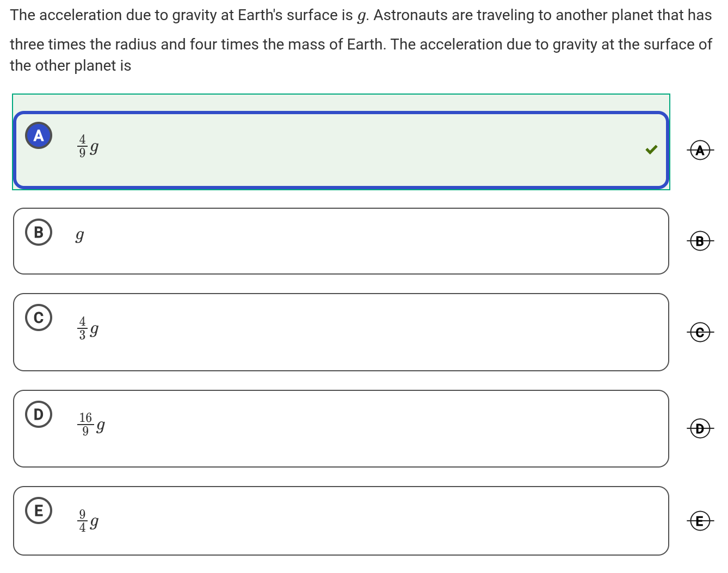This screenshot has height=573, width=728.
Task: Click the 4/9 g answer text
Action: click(88, 146)
